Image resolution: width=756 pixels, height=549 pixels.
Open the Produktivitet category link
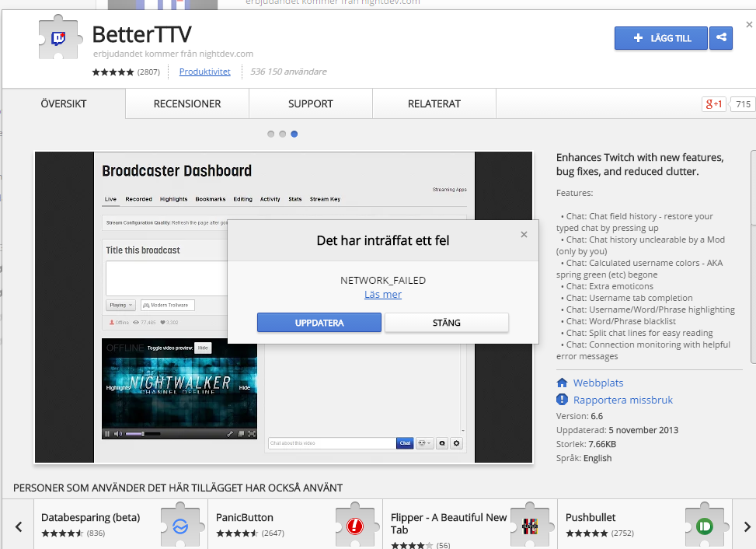coord(205,72)
